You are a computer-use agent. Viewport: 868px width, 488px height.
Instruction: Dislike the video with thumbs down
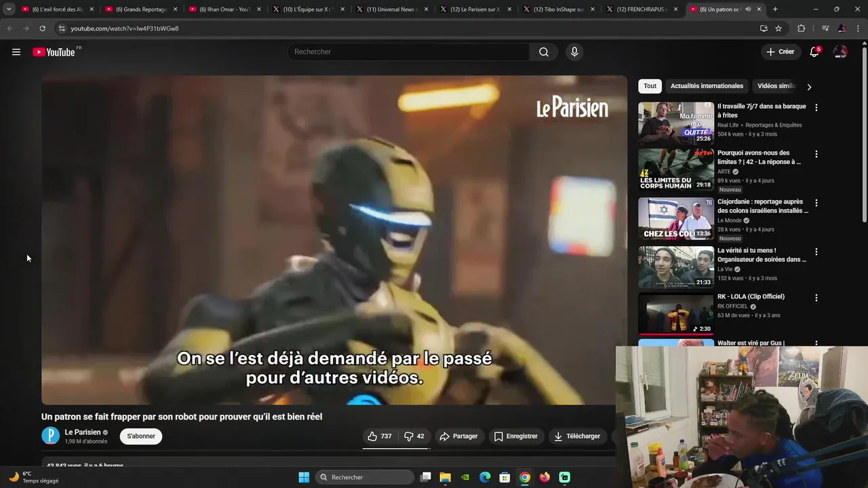pos(414,436)
